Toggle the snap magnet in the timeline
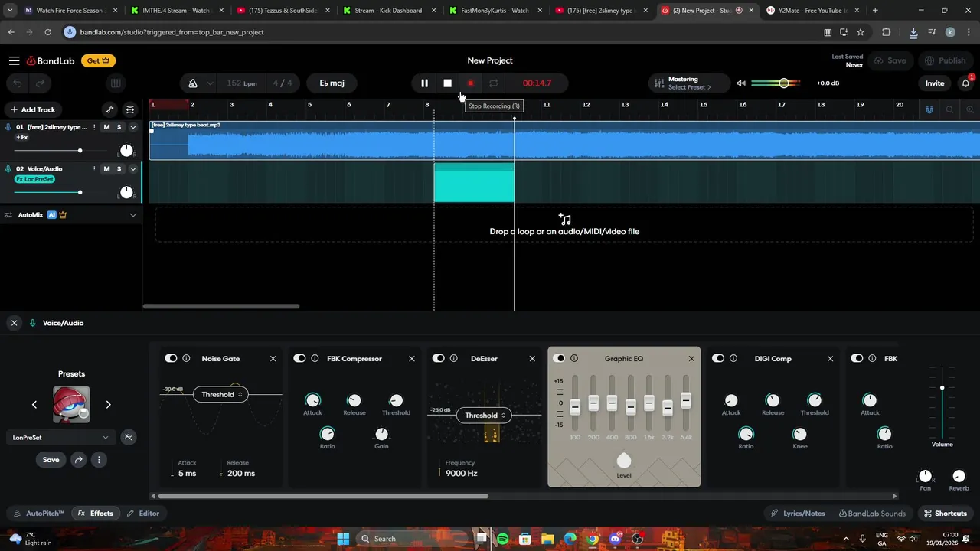 929,109
